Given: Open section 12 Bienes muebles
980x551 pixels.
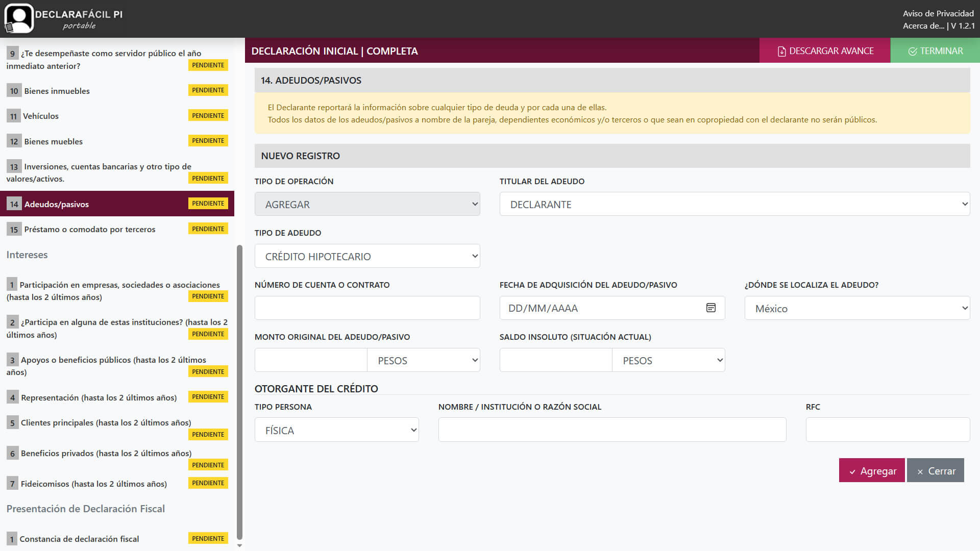Looking at the screenshot, I should coord(117,141).
